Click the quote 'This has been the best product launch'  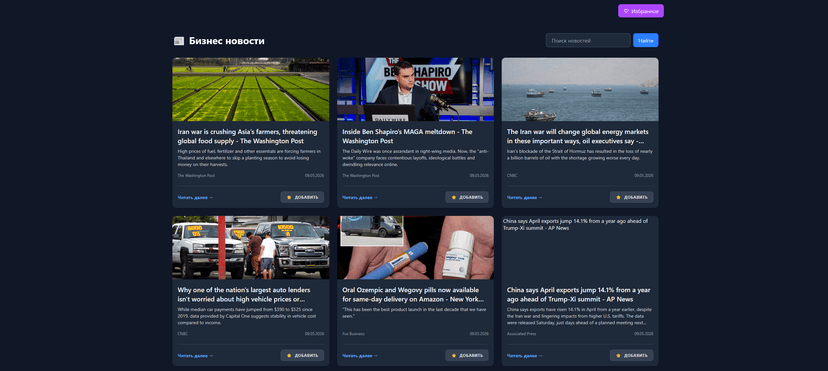click(x=414, y=313)
